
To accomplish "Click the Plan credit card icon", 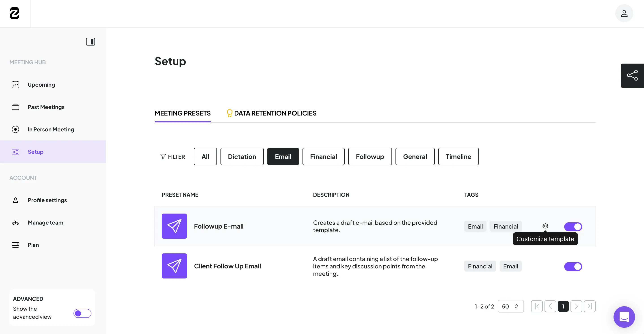I will pos(15,245).
